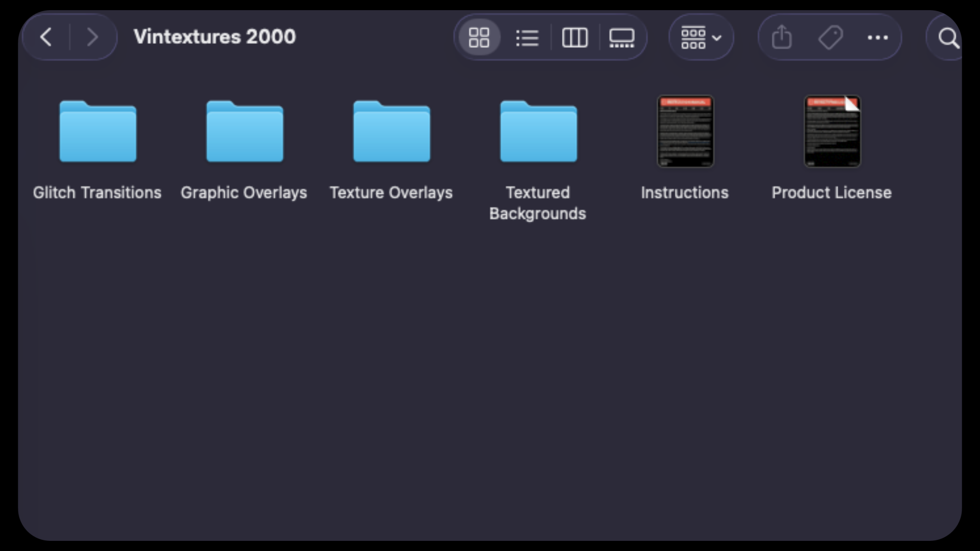Click the Product License file name
The height and width of the screenshot is (551, 980).
click(831, 193)
